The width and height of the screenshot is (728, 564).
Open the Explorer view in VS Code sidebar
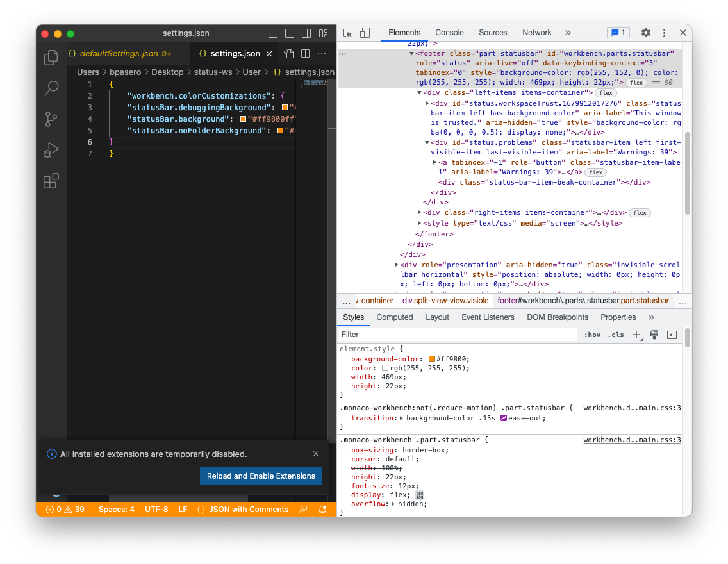(x=51, y=58)
